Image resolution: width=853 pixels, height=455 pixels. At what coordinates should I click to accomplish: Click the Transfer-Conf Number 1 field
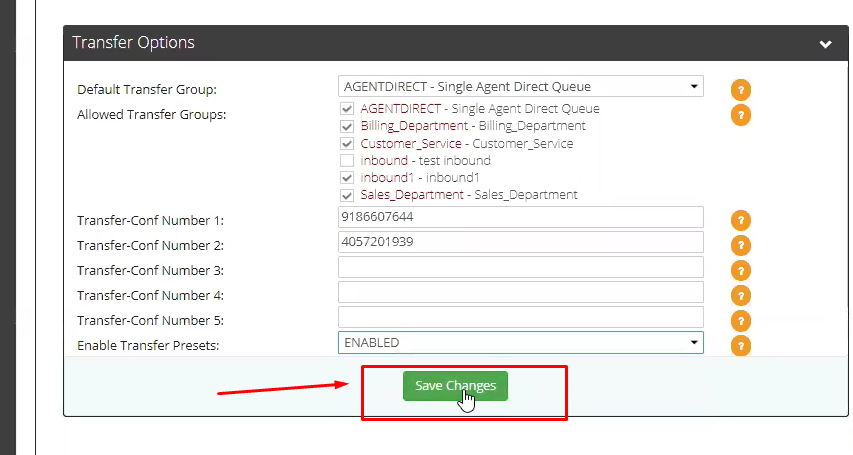point(521,217)
